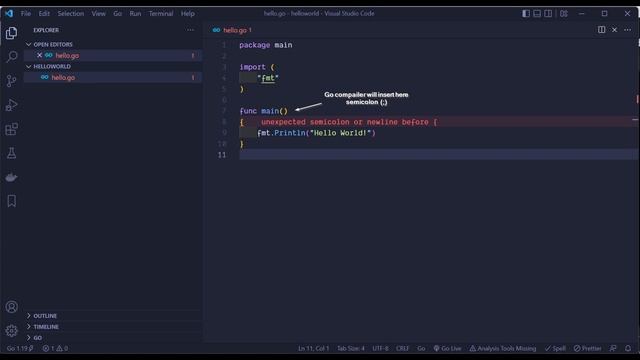Click Go 1.19 version in status bar
Screen dimensions: 640x360
pyautogui.click(x=20, y=348)
